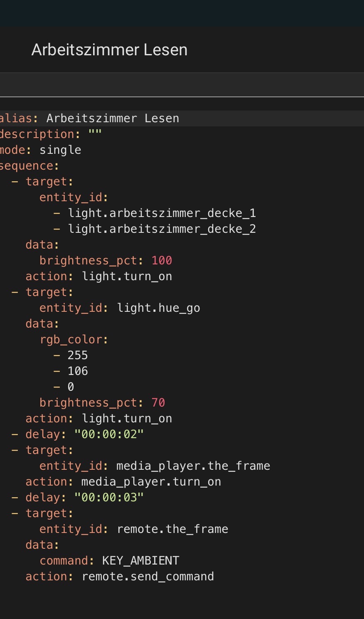This screenshot has width=364, height=619.
Task: Click media_player.the_frame entity id
Action: pos(193,466)
